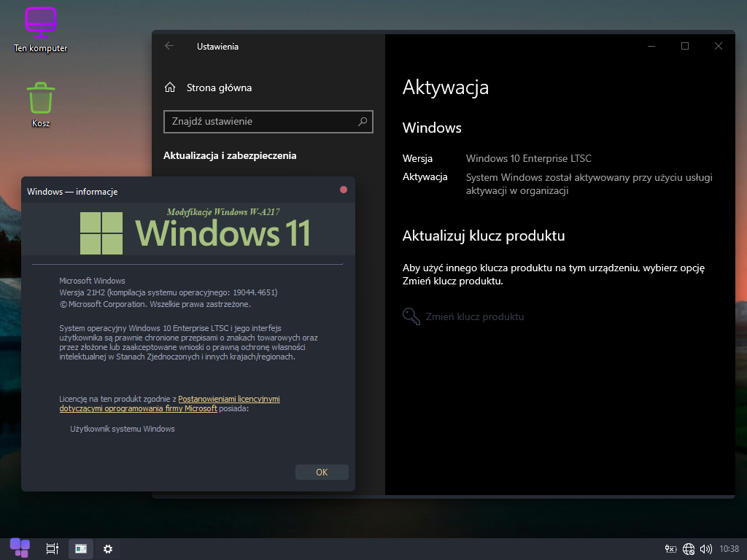The image size is (747, 560).
Task: Open the clock showing 10:38
Action: click(729, 548)
